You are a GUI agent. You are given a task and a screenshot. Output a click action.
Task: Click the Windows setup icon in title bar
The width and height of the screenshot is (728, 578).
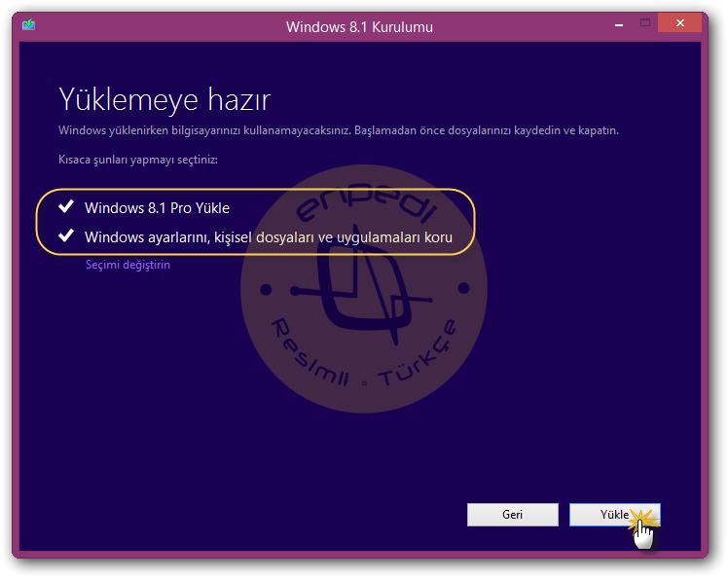coord(29,24)
